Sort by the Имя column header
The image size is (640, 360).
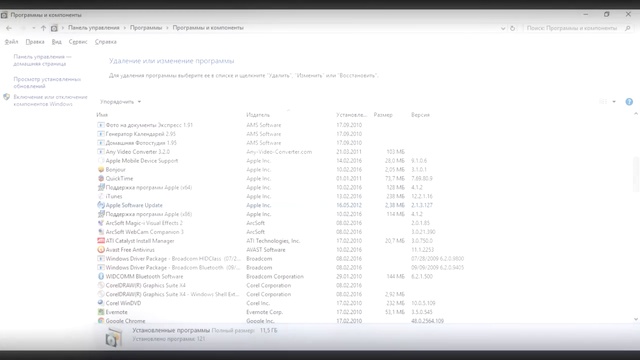[x=102, y=115]
